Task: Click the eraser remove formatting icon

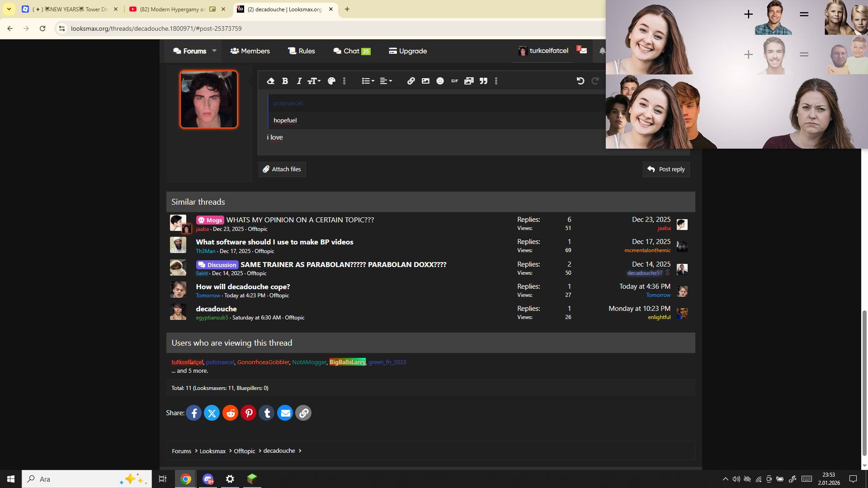Action: point(270,81)
